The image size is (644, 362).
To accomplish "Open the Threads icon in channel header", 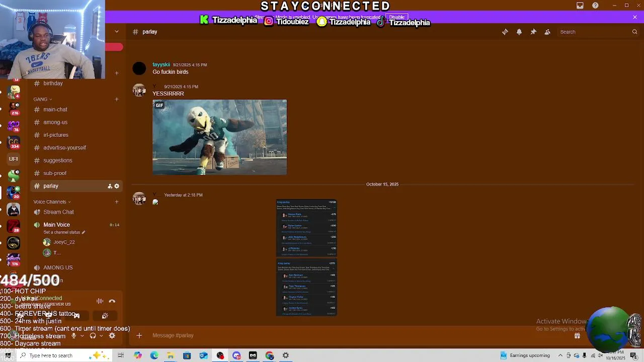I will click(505, 32).
